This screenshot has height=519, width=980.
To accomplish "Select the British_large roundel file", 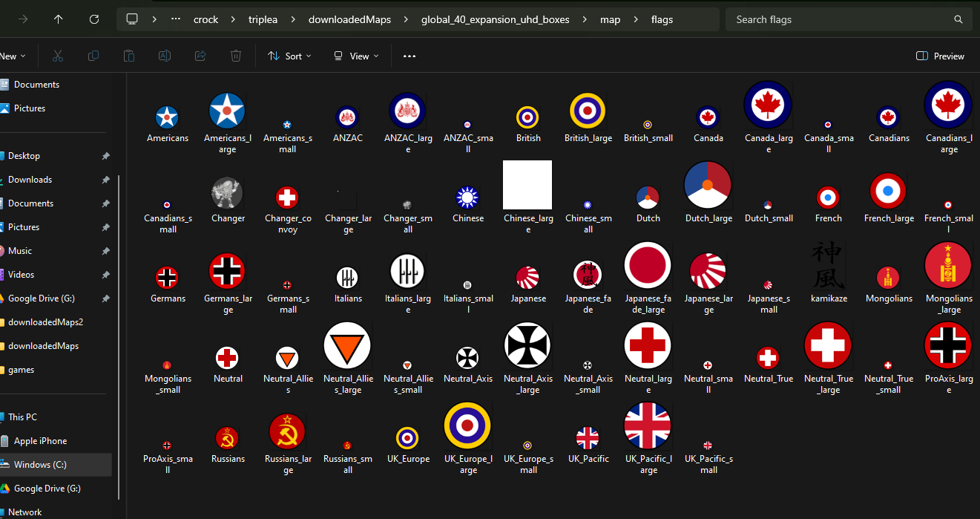I will coord(588,111).
